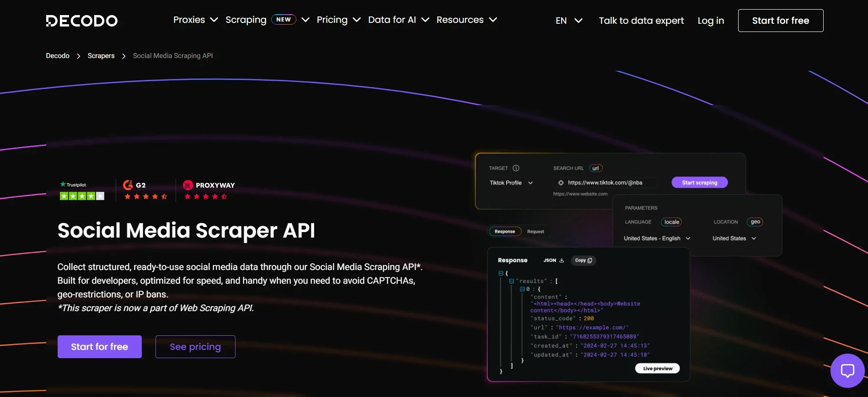Go to Scrapers breadcrumb link

[101, 56]
